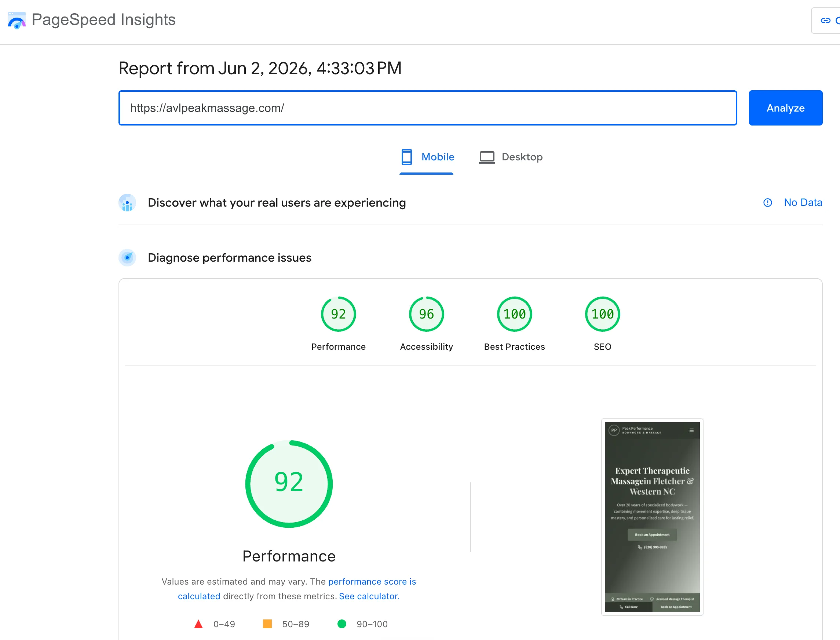Switch to the Mobile tab

(427, 157)
